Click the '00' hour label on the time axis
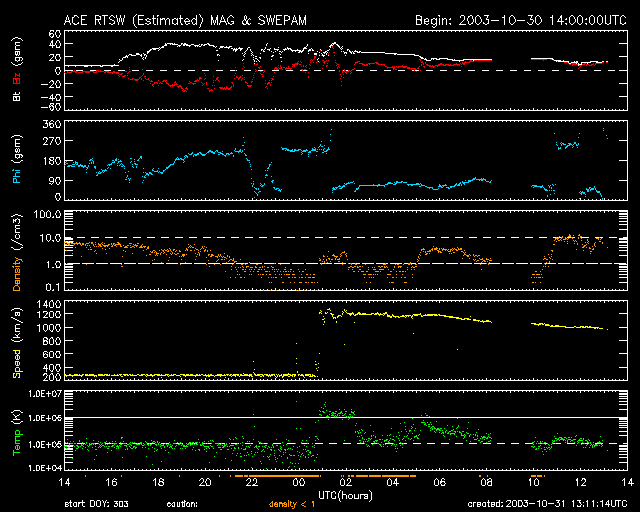640x512 pixels. click(x=299, y=483)
